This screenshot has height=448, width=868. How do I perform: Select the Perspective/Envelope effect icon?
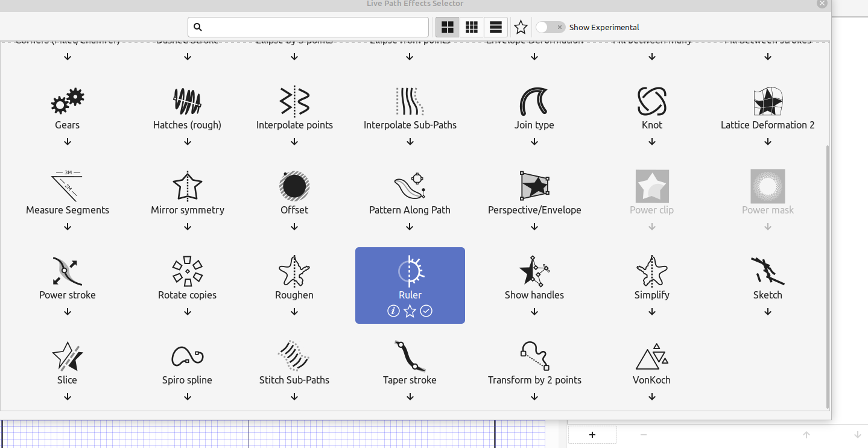(x=534, y=186)
